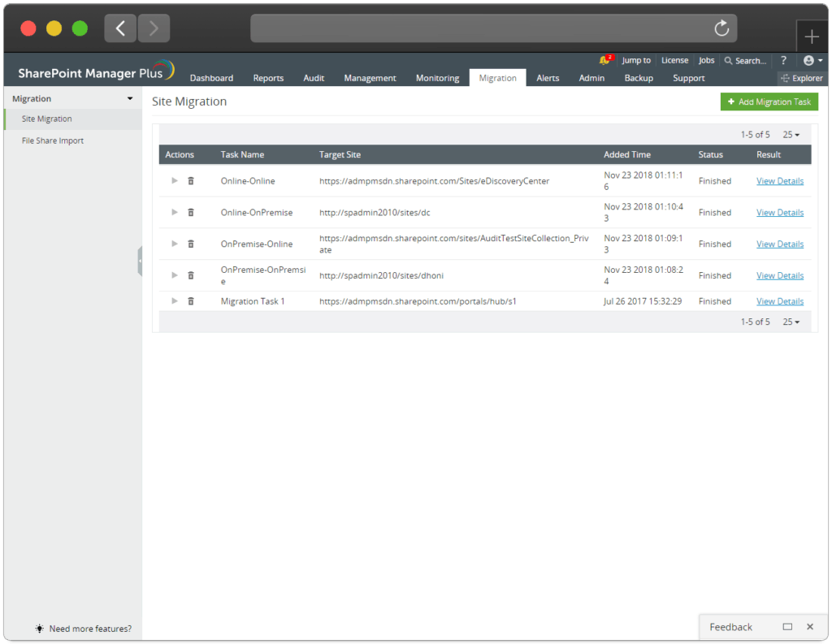Open a new browser tab
Image resolution: width=832 pixels, height=644 pixels.
click(x=812, y=37)
